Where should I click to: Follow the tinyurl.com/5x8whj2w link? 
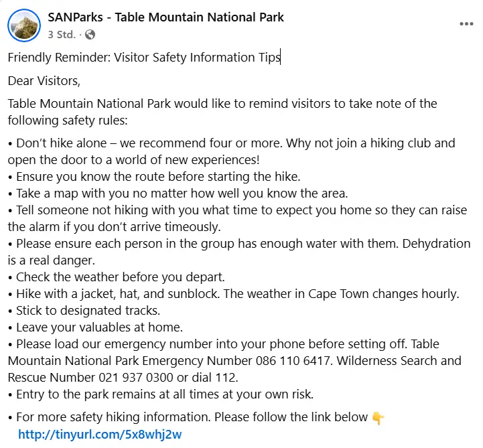(x=100, y=435)
